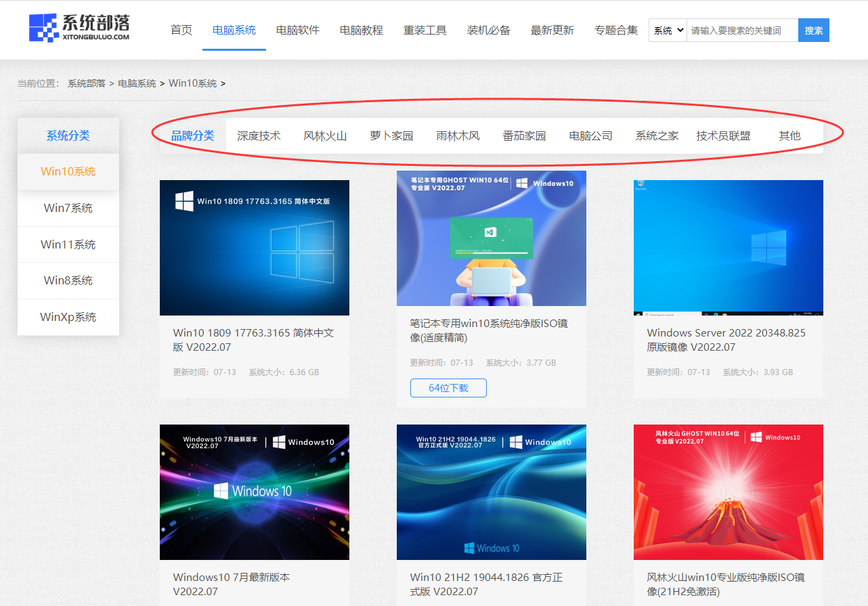The height and width of the screenshot is (606, 868).
Task: Open the 重装工具 menu item
Action: coord(425,30)
